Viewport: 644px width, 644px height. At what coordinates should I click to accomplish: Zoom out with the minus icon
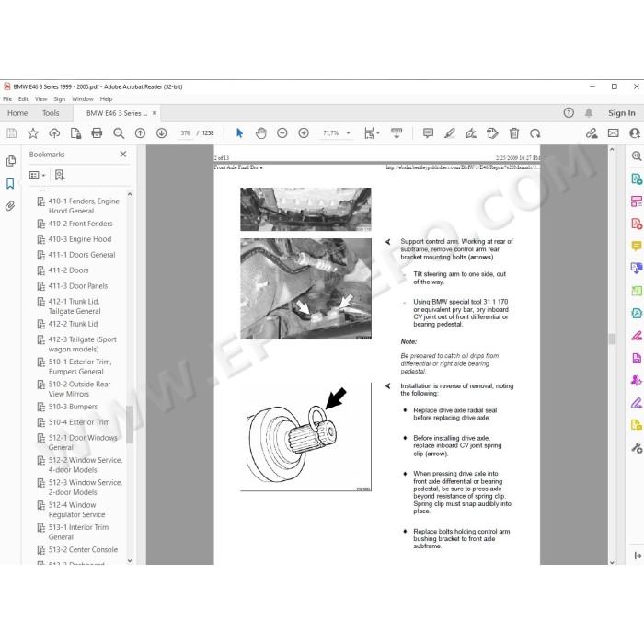click(x=282, y=133)
